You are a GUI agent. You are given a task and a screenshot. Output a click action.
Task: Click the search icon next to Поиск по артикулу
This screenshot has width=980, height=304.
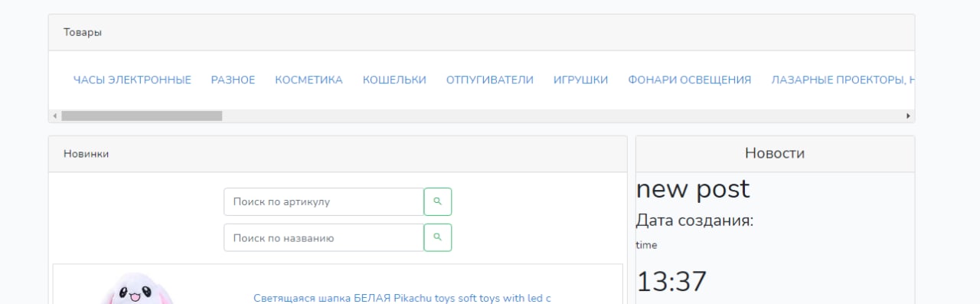click(x=438, y=201)
